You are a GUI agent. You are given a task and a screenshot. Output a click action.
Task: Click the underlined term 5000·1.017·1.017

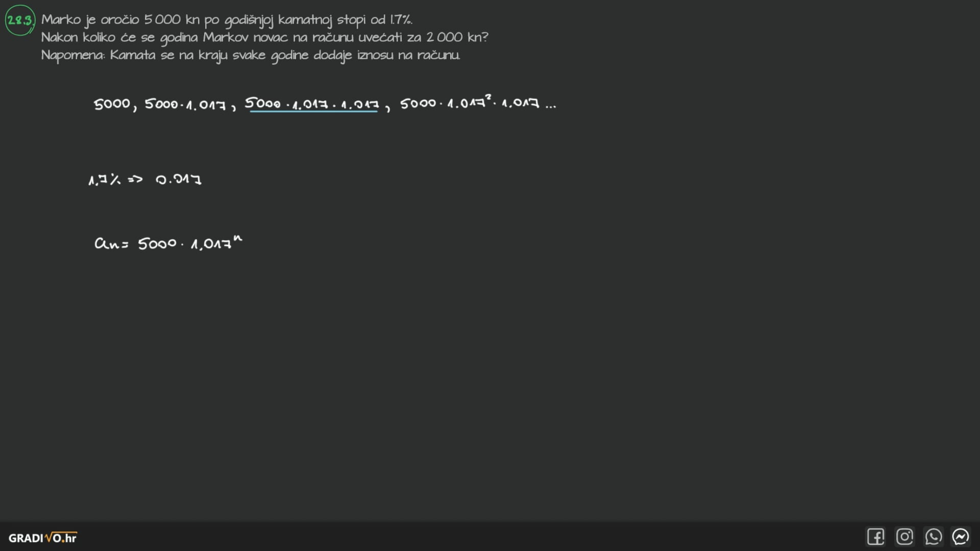pos(312,104)
